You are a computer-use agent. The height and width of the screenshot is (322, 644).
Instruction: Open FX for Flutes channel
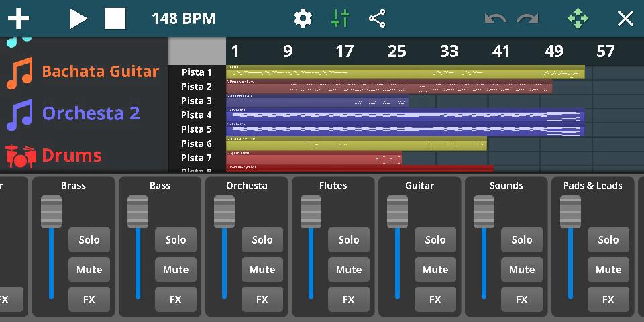(349, 300)
